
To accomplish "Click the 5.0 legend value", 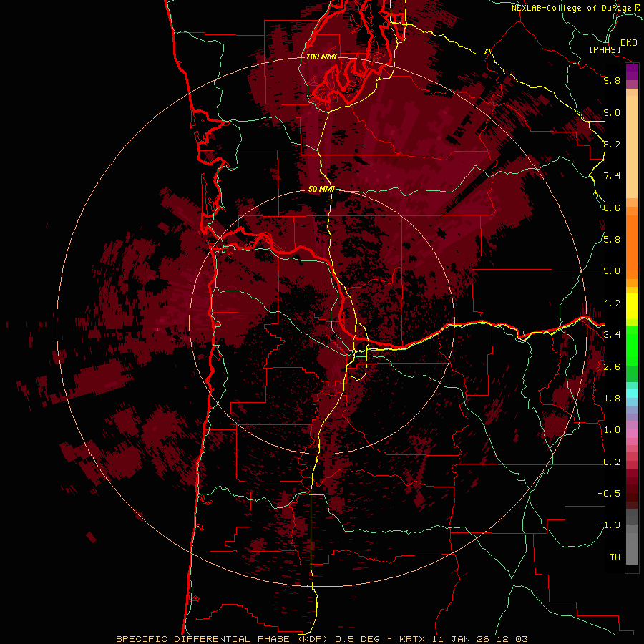I will tap(612, 271).
